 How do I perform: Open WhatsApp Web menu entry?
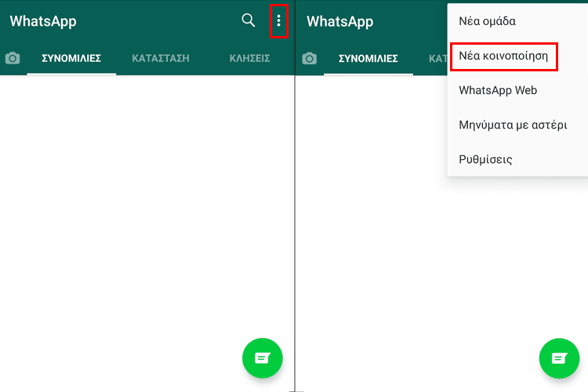pyautogui.click(x=517, y=90)
